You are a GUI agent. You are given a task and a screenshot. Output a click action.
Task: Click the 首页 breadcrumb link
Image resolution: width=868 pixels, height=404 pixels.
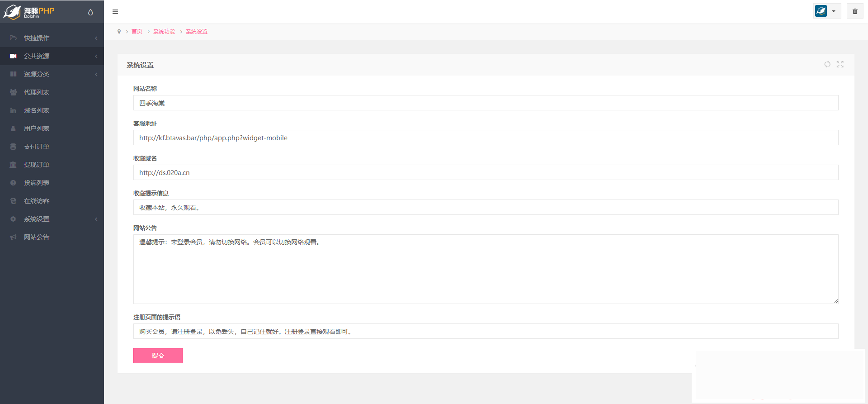pos(137,32)
